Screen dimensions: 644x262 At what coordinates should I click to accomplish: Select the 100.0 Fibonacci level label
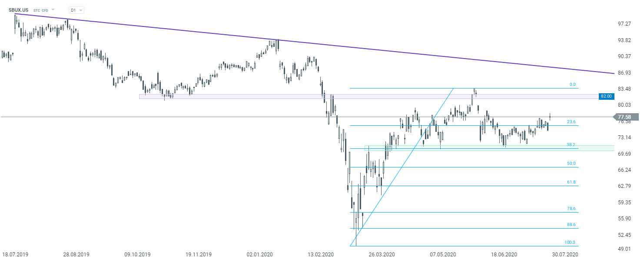(x=571, y=242)
